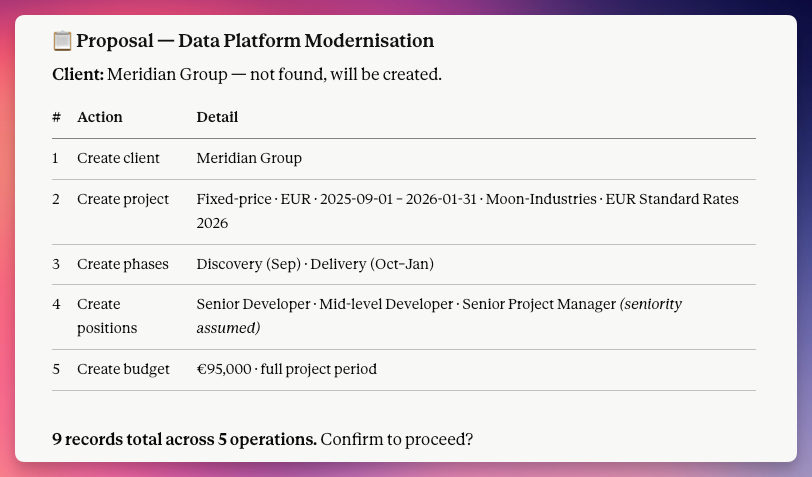812x477 pixels.
Task: Click the Action column header
Action: 100,117
